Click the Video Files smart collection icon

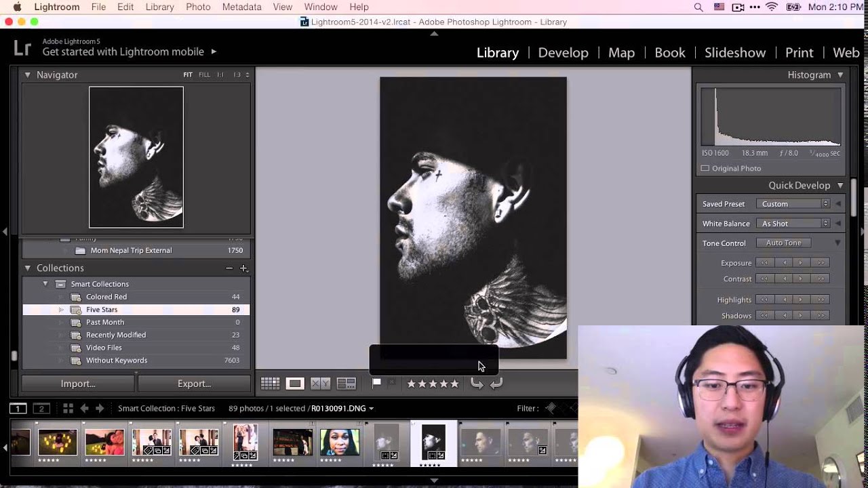click(76, 348)
